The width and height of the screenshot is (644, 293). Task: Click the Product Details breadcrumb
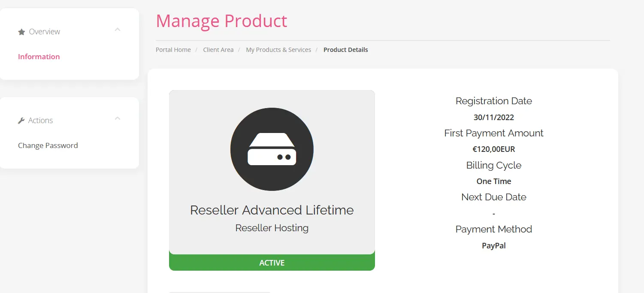[346, 50]
